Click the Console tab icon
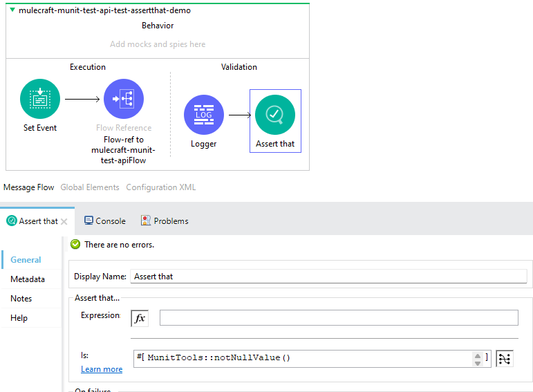The height and width of the screenshot is (392, 533). 89,221
